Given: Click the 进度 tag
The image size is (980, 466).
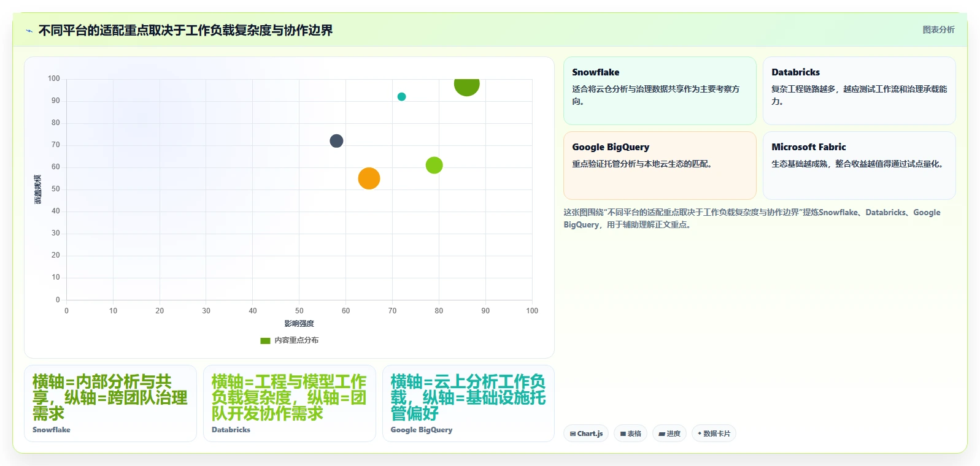Looking at the screenshot, I should (x=669, y=434).
